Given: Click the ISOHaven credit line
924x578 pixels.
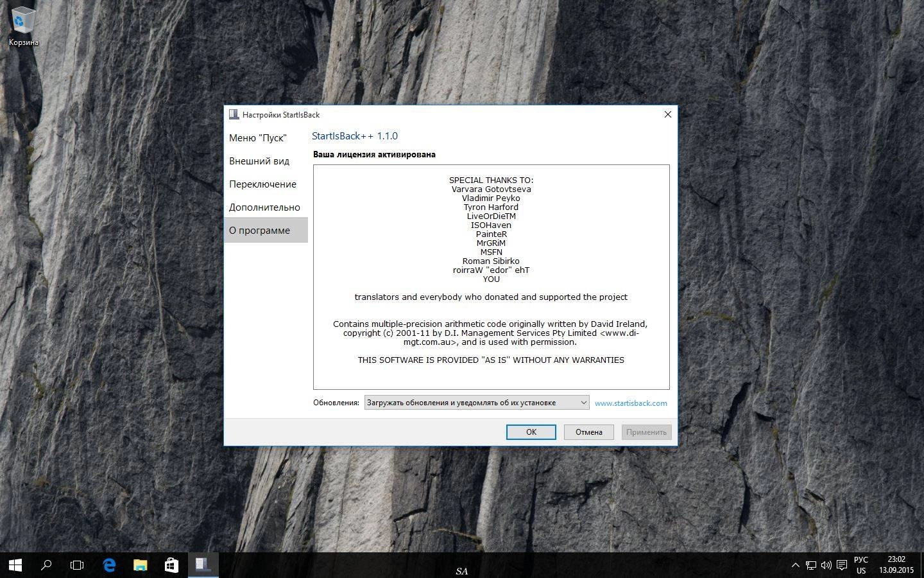Looking at the screenshot, I should pyautogui.click(x=491, y=225).
